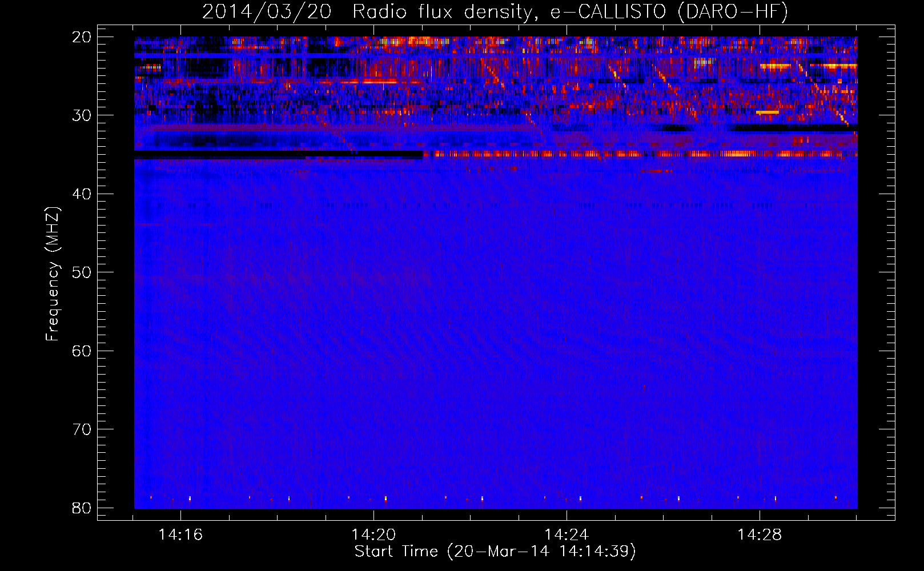Click the '70' frequency tick label
The width and height of the screenshot is (924, 571).
point(82,429)
